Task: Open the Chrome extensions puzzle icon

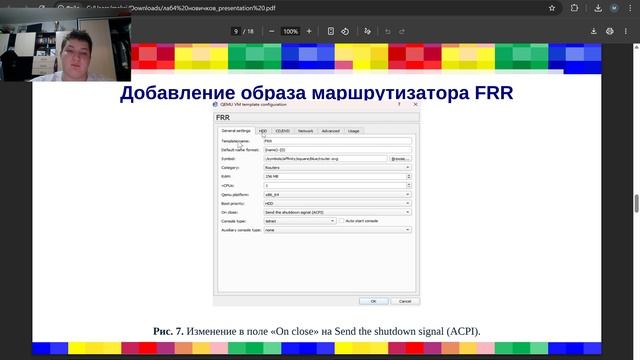Action: click(x=574, y=8)
